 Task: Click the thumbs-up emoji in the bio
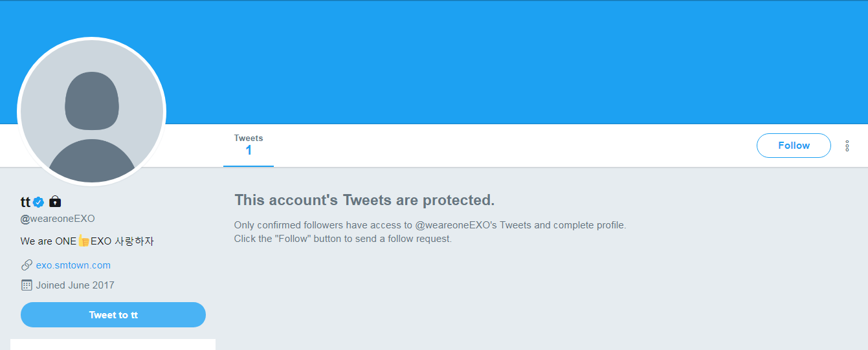[x=83, y=241]
